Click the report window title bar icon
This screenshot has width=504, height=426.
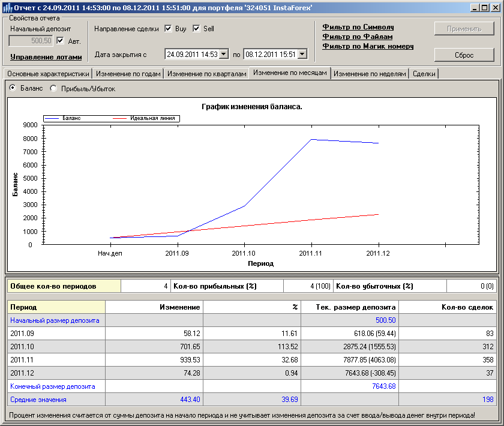[x=7, y=7]
